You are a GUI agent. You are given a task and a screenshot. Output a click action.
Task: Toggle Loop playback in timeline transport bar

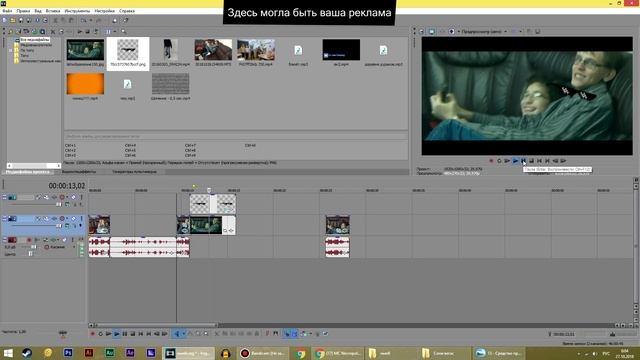coord(100,334)
